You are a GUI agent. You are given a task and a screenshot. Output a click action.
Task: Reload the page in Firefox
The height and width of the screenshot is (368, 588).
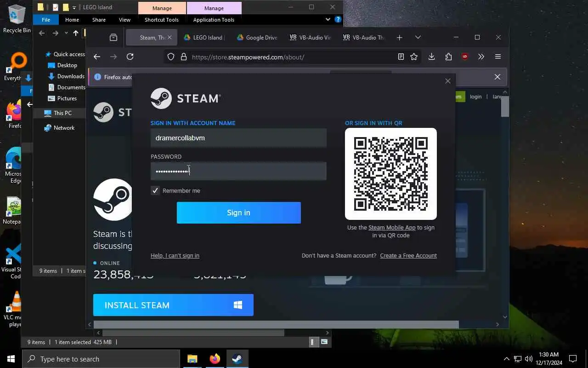pos(130,57)
